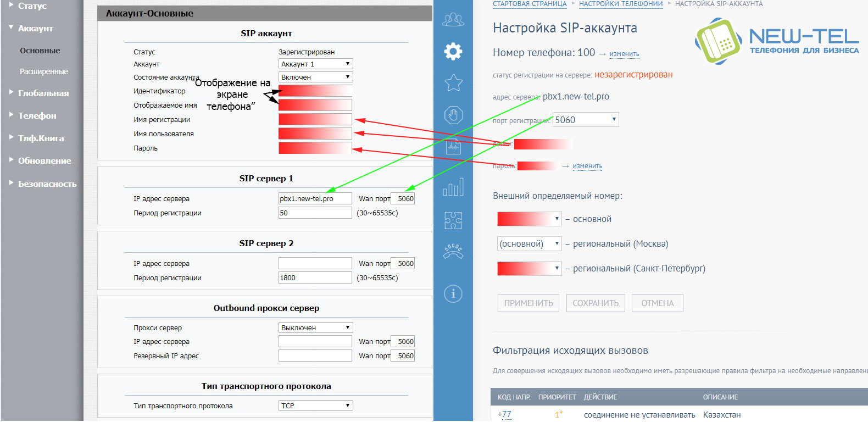Open the Аккаунт 1 account dropdown
This screenshot has width=868, height=422.
(x=315, y=64)
